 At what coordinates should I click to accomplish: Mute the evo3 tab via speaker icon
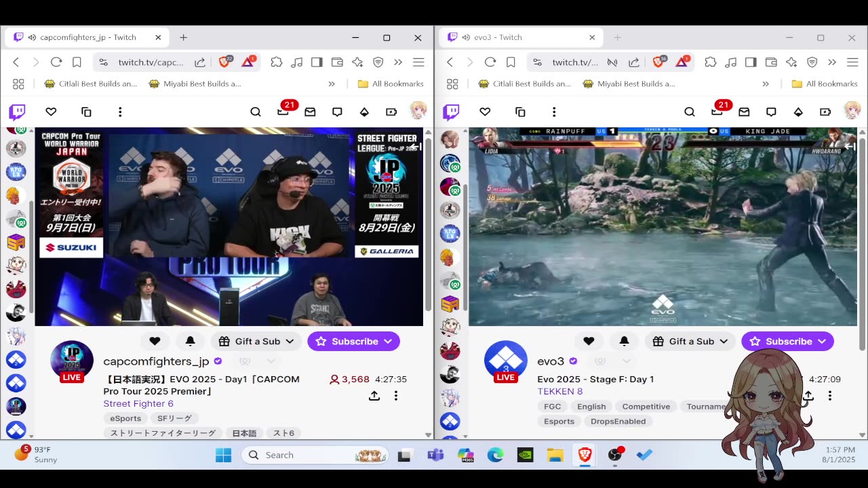466,37
